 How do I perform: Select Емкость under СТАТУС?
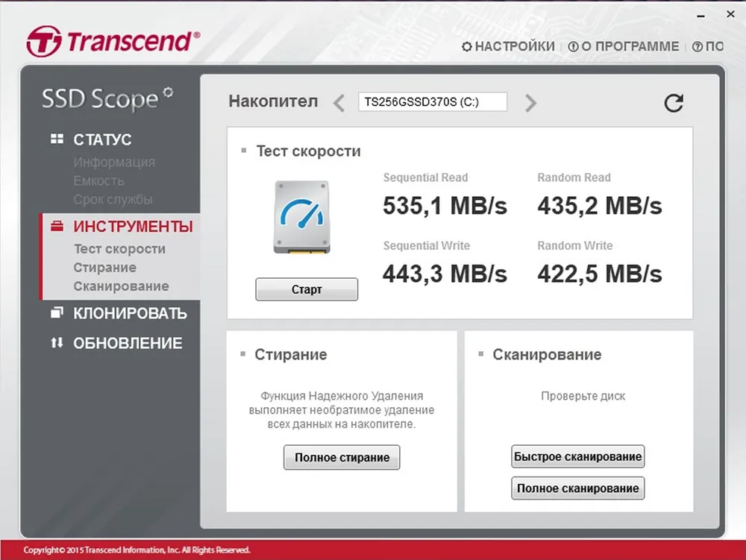coord(98,180)
